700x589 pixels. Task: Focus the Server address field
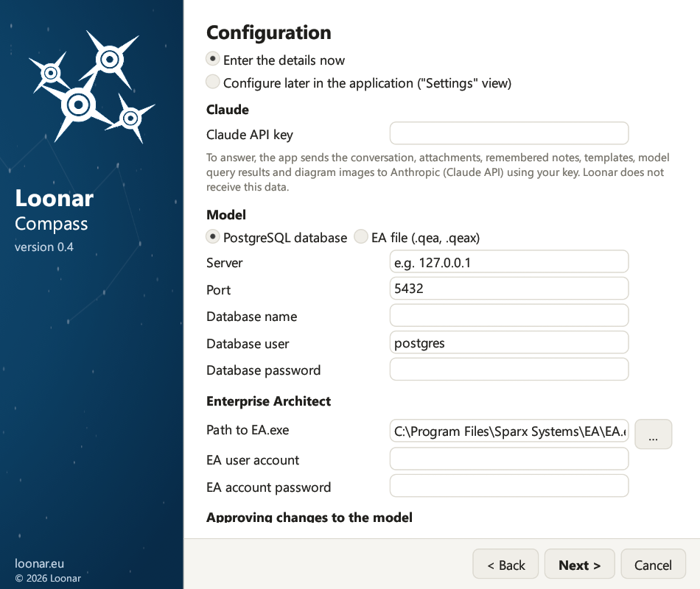(x=509, y=262)
